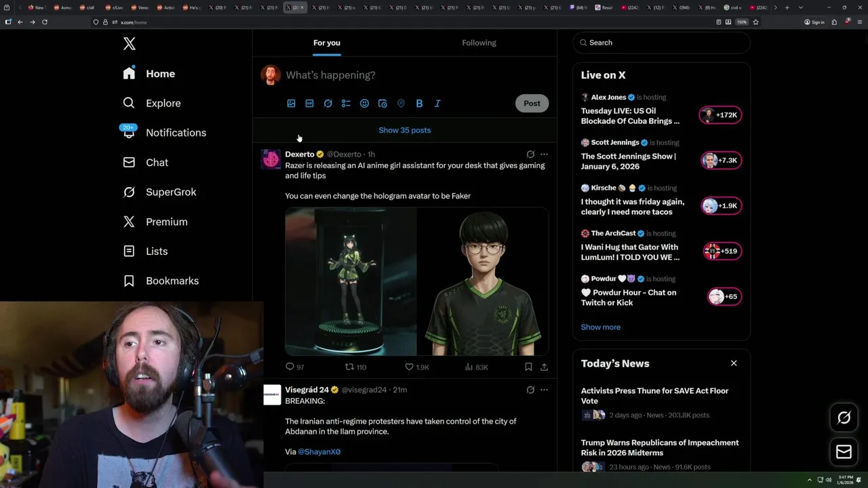The height and width of the screenshot is (488, 868).
Task: Click the X logo in the sidebar
Action: (x=130, y=44)
